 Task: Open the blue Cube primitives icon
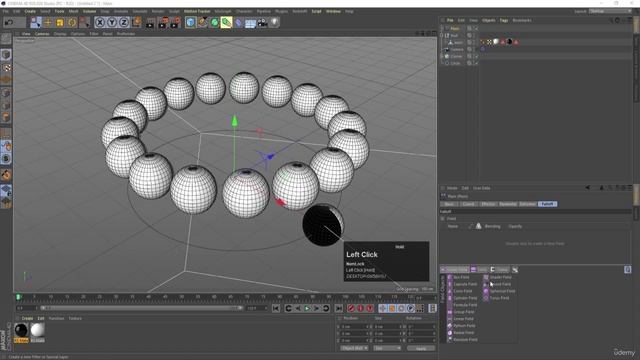[190, 22]
